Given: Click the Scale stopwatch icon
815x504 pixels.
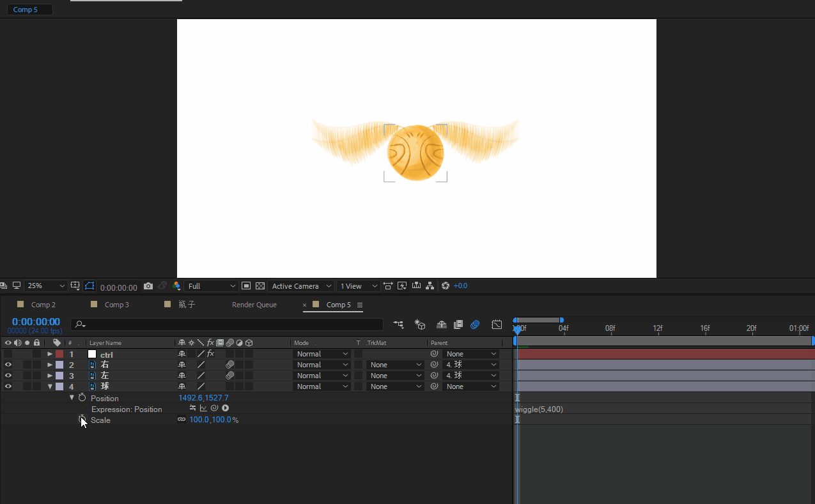Looking at the screenshot, I should [82, 420].
